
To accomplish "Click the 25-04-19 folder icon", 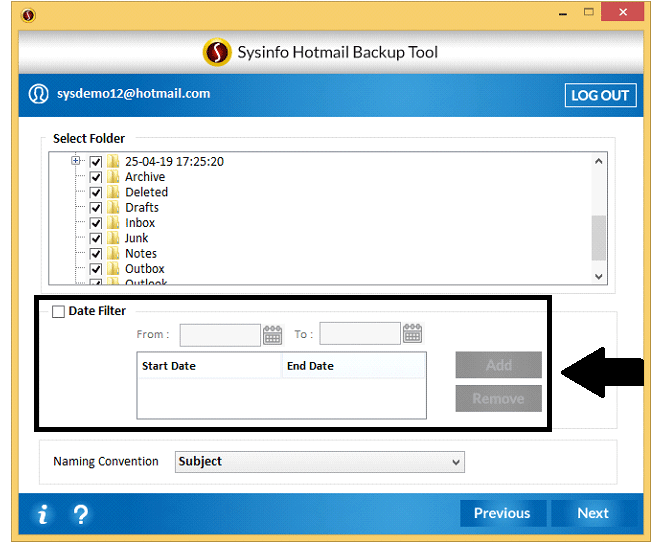I will tap(113, 162).
